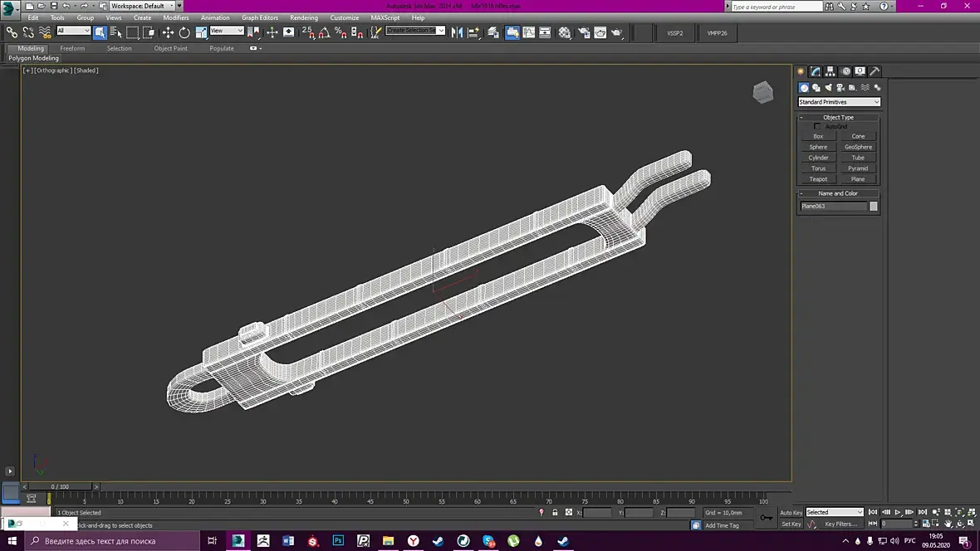The height and width of the screenshot is (551, 980).
Task: Select the Move tool in the main toolbar
Action: [168, 32]
